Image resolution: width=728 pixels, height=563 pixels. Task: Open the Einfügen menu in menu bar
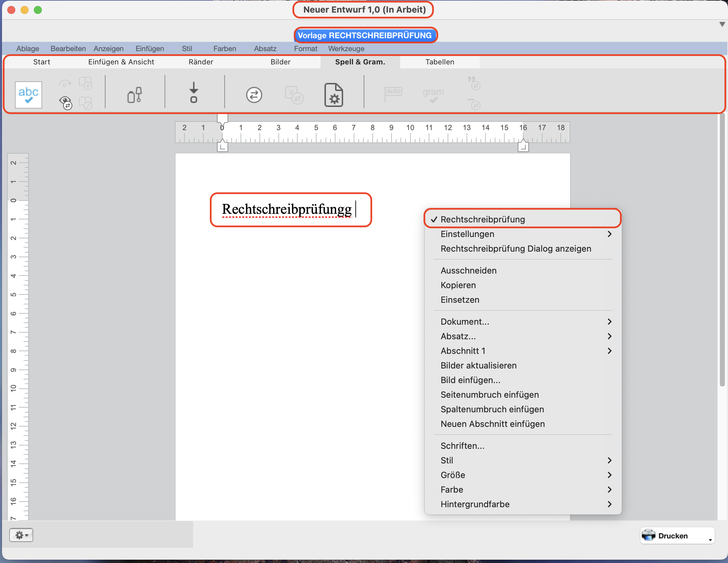coord(150,48)
